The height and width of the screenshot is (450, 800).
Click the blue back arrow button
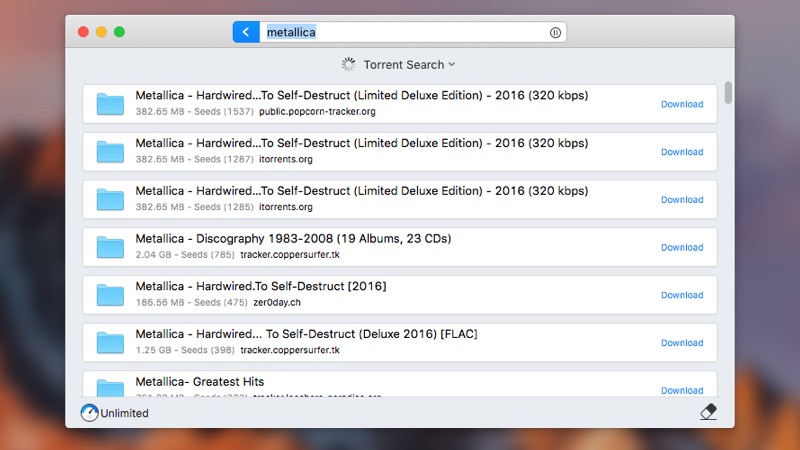[x=246, y=32]
